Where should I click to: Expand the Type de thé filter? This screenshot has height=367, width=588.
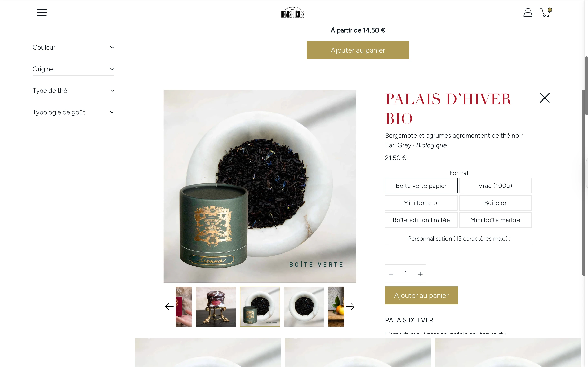coord(73,91)
